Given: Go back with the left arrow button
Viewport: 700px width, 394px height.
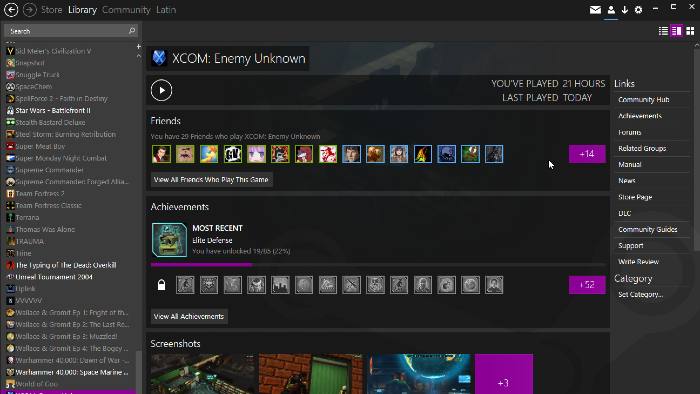Looking at the screenshot, I should pos(11,9).
